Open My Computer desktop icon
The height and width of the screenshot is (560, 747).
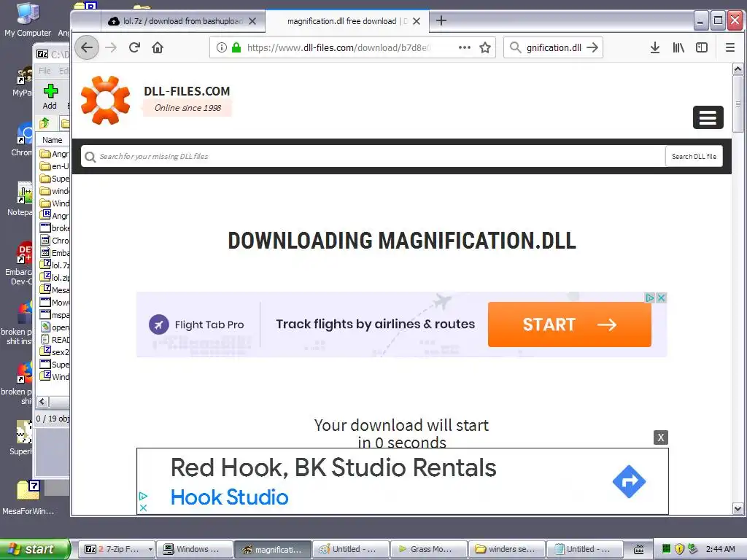click(28, 20)
